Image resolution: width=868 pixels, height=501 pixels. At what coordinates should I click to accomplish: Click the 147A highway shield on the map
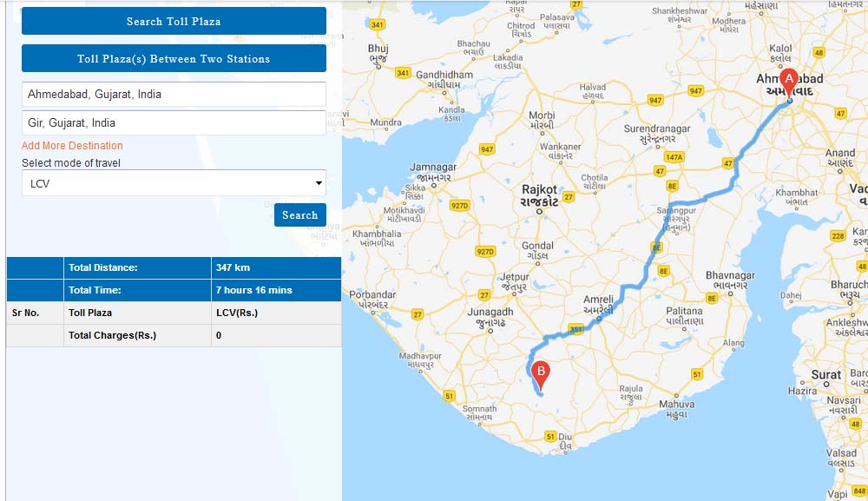[x=674, y=157]
